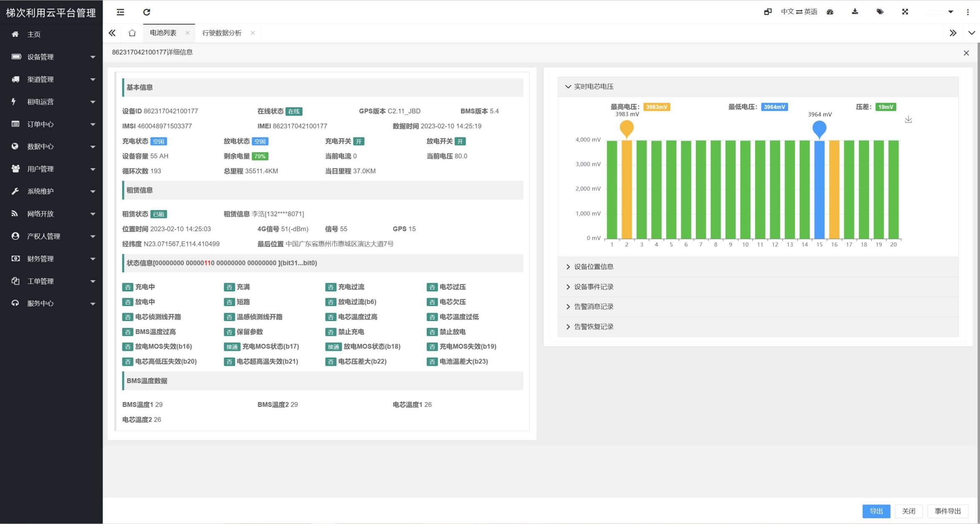The width and height of the screenshot is (980, 524).
Task: Close the 电池列表 tab
Action: pyautogui.click(x=187, y=33)
